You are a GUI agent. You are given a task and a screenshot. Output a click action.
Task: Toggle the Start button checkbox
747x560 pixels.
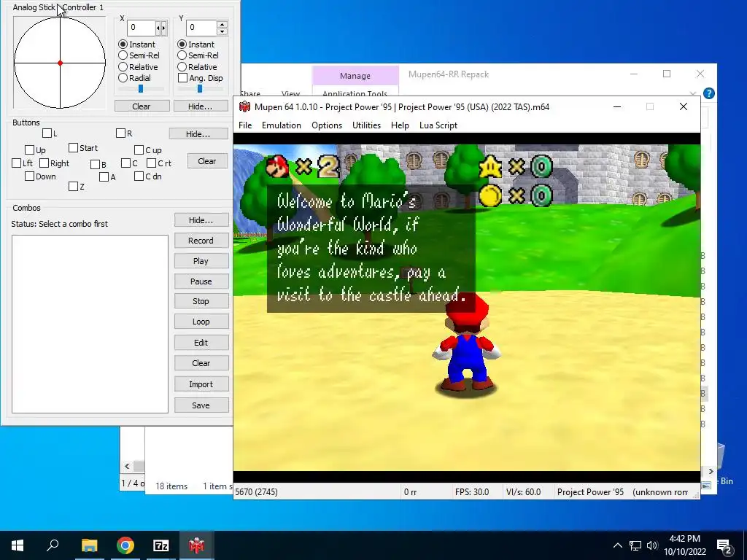point(73,148)
